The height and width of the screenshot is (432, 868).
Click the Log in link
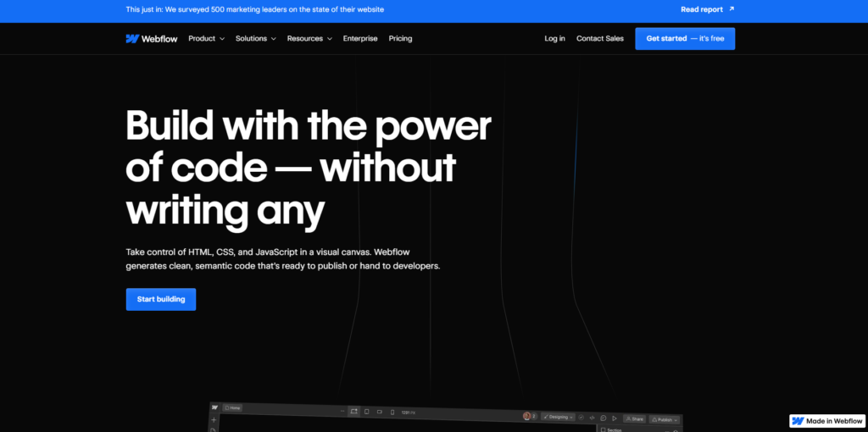click(554, 39)
